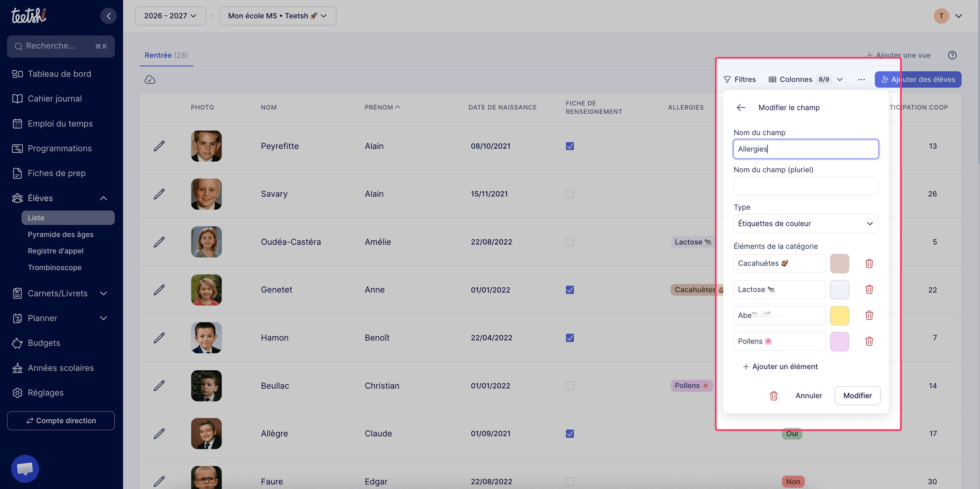Pick the color swatch for Cacahuètes
The image size is (980, 489).
pos(839,263)
